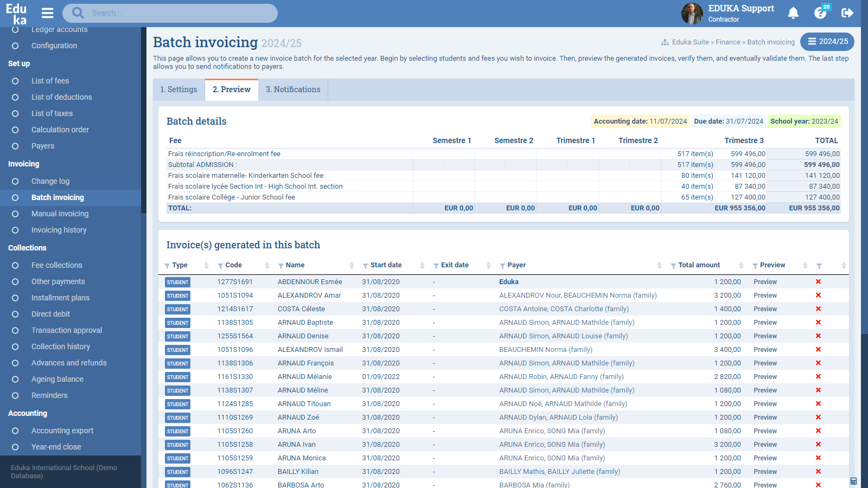This screenshot has width=868, height=488.
Task: Filter by the Payer column funnel
Action: (502, 266)
